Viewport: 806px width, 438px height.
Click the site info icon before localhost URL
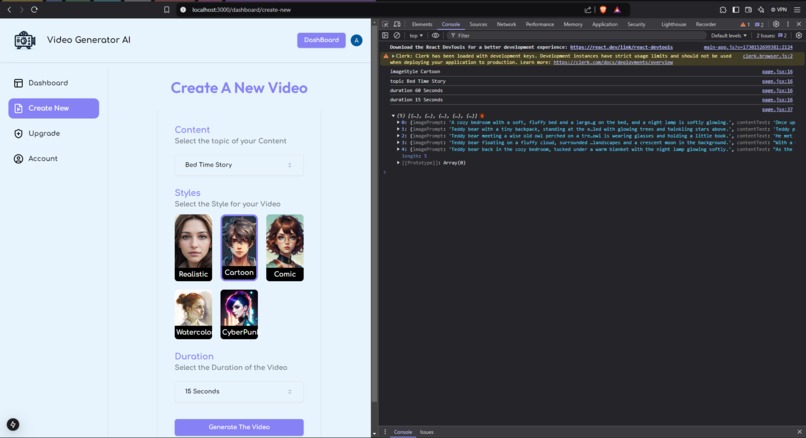click(x=182, y=9)
